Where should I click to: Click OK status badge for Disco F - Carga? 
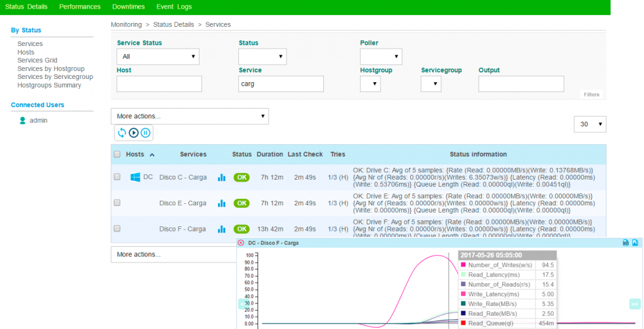pos(242,229)
